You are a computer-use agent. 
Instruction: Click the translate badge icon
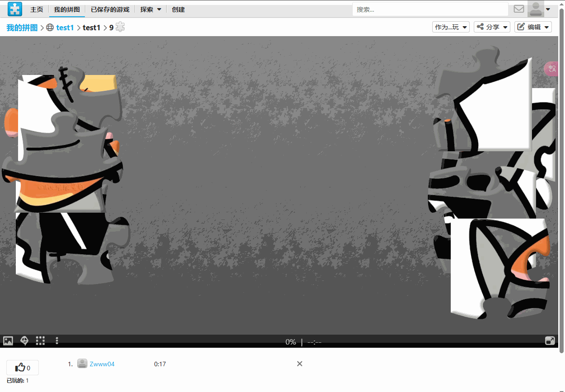click(552, 69)
